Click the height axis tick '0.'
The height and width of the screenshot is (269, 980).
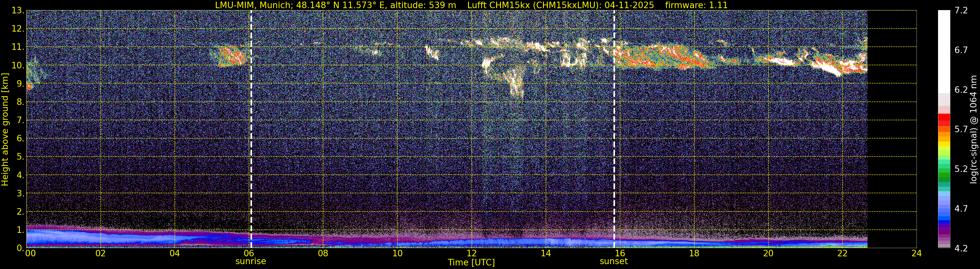pyautogui.click(x=20, y=248)
